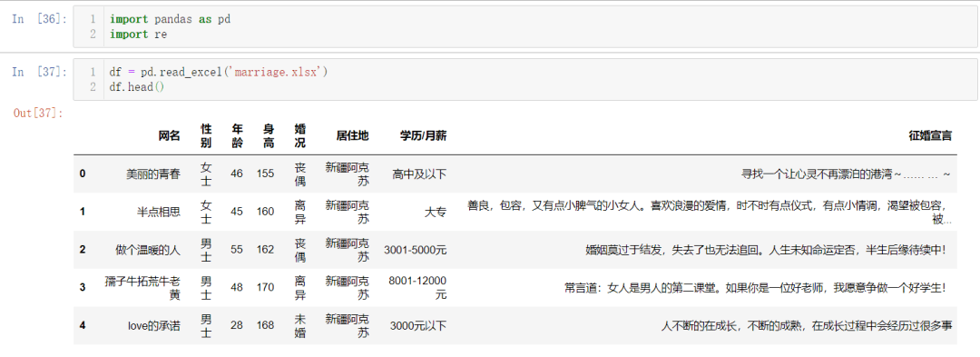
Task: Click row index 1
Action: pos(83,212)
